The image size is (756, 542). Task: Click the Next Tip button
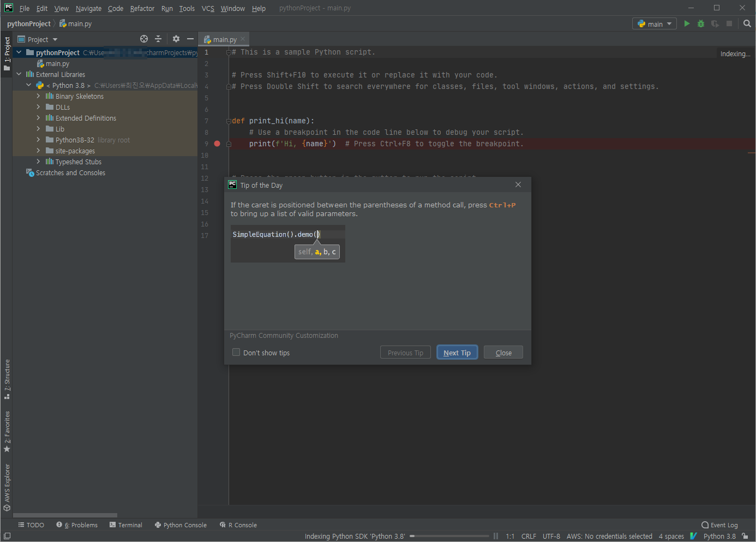457,353
